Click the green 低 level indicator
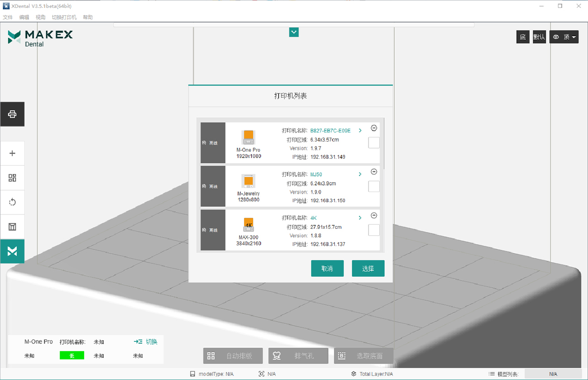The height and width of the screenshot is (380, 588). click(x=72, y=355)
